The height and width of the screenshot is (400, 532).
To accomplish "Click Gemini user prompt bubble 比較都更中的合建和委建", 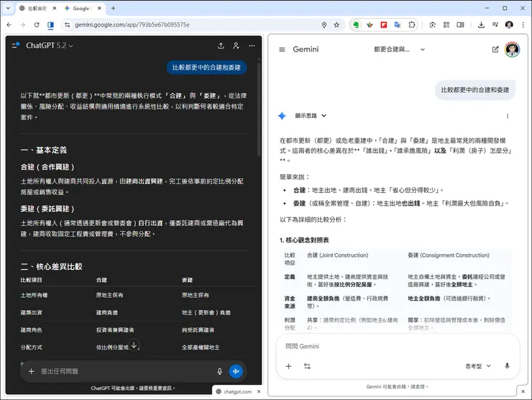I will click(x=475, y=90).
